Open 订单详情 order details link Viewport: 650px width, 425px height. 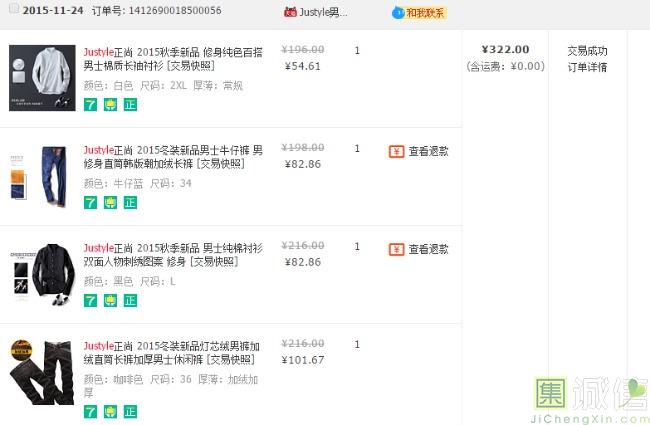(x=587, y=68)
